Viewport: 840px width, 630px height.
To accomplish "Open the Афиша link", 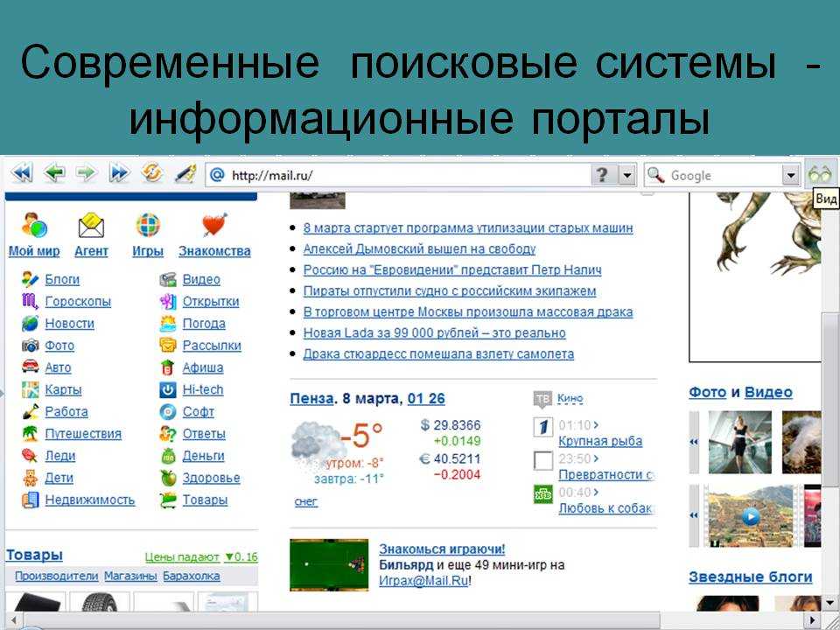I will tap(202, 367).
